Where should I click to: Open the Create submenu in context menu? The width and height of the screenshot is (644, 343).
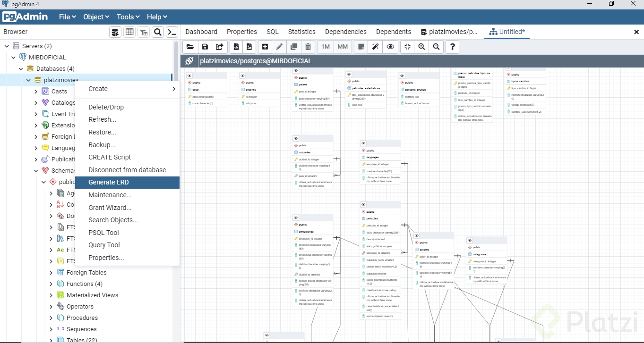[x=127, y=89]
